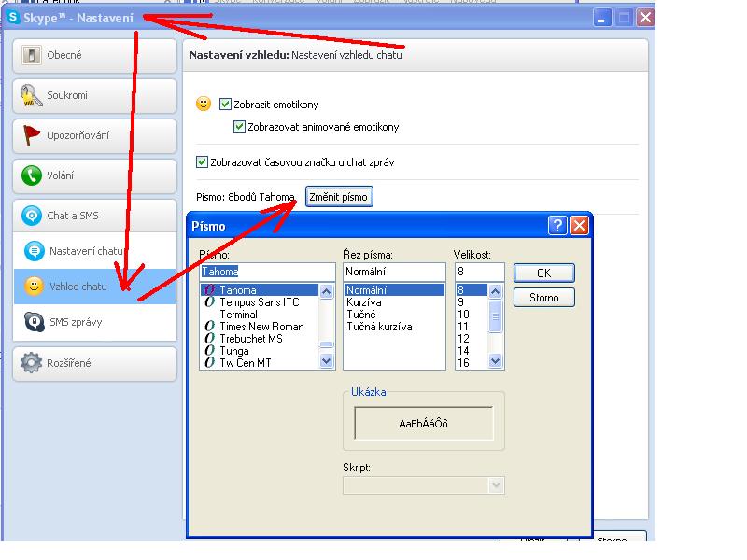The height and width of the screenshot is (560, 747).
Task: Select Terminal font in list
Action: click(260, 315)
